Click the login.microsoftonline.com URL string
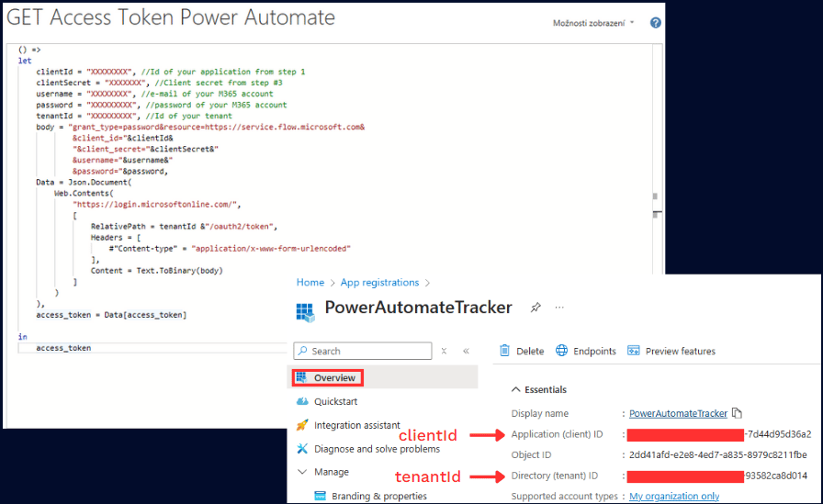Viewport: 823px width, 504px height. [x=156, y=205]
